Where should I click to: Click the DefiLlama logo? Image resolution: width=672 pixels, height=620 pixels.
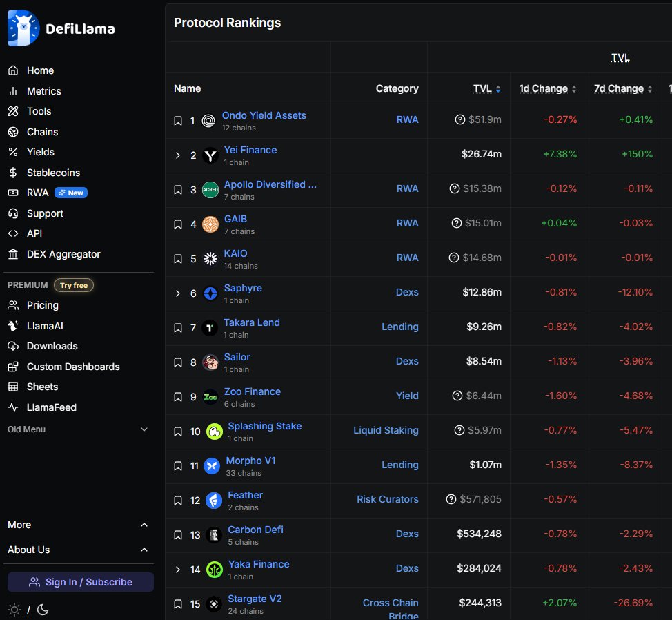pos(61,28)
